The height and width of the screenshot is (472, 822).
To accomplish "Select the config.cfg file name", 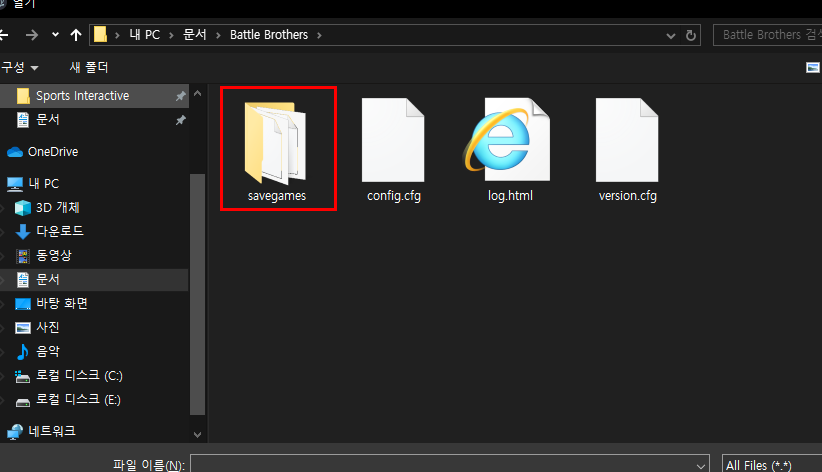I will pyautogui.click(x=394, y=196).
